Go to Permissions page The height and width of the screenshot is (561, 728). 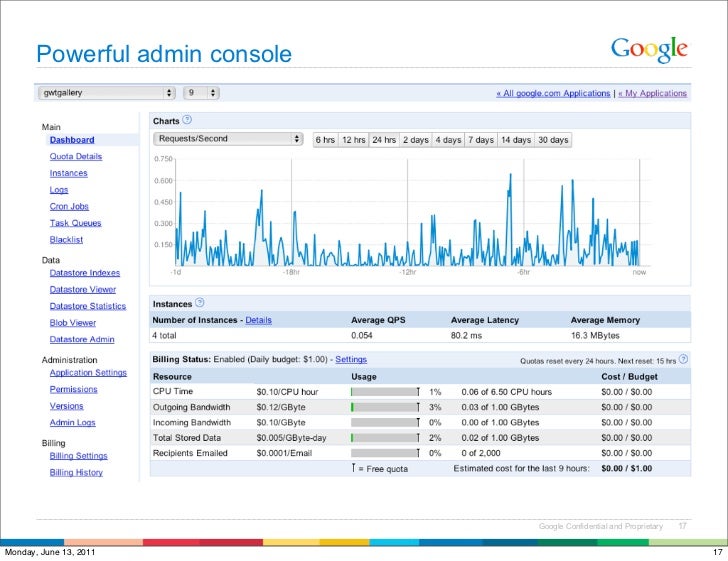(x=73, y=390)
